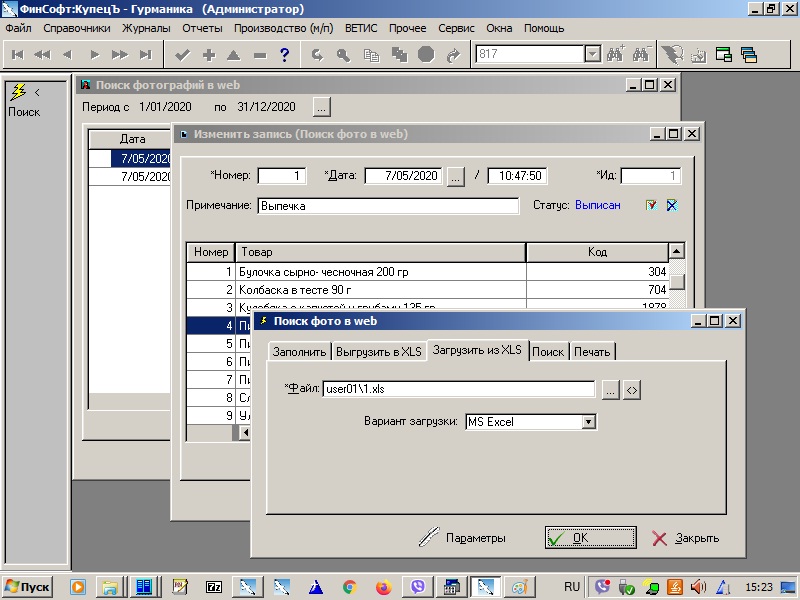Expand the Вариант загрузки MS Excel dropdown

tap(589, 422)
